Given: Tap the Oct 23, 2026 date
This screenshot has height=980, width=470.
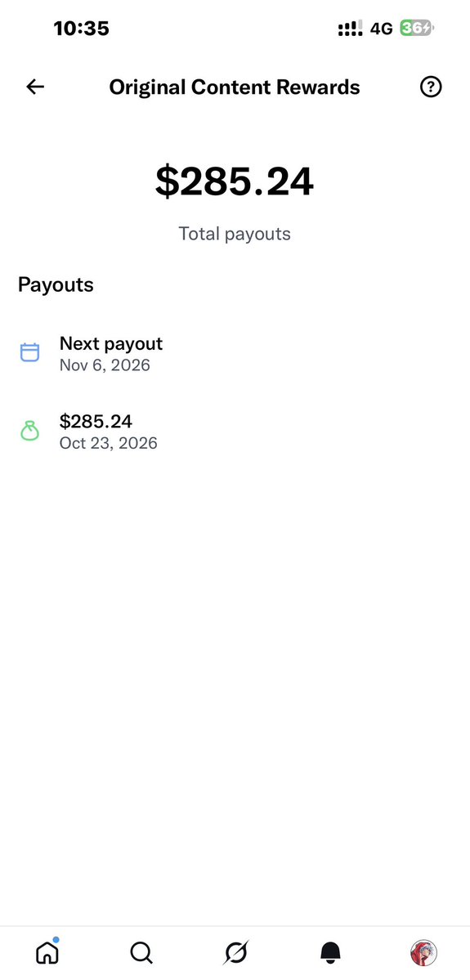Looking at the screenshot, I should [108, 443].
